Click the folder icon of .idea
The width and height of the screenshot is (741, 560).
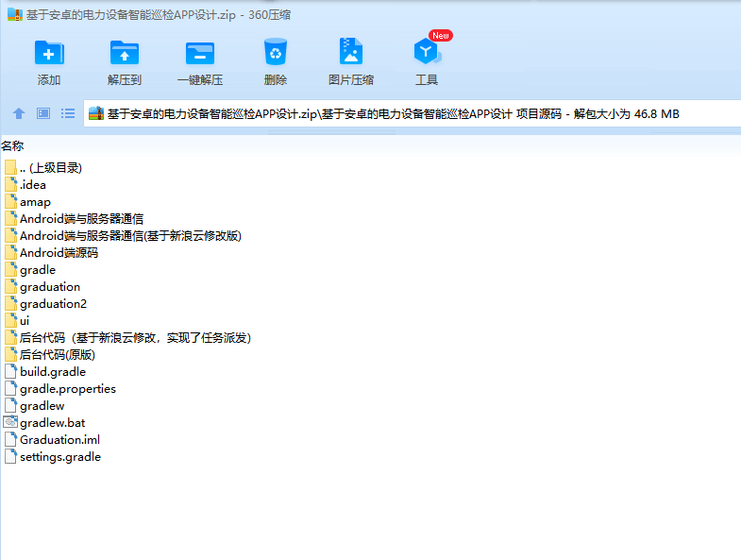[x=11, y=184]
